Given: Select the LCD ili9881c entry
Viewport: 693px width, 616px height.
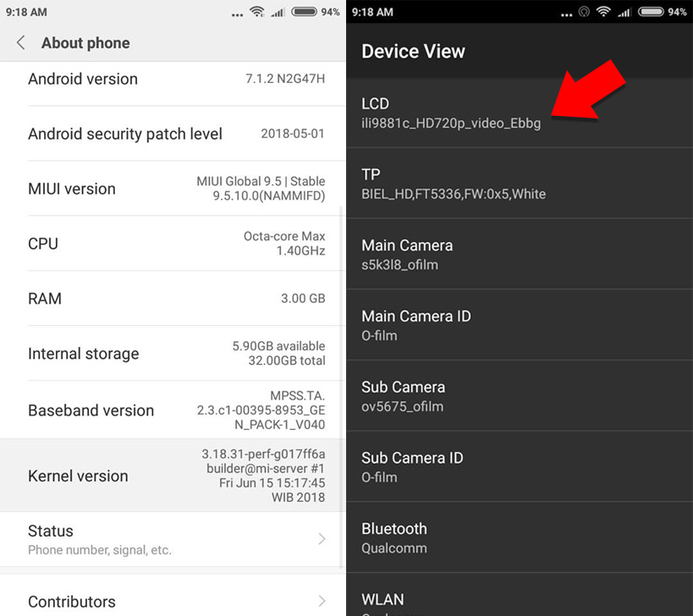Looking at the screenshot, I should pos(520,113).
